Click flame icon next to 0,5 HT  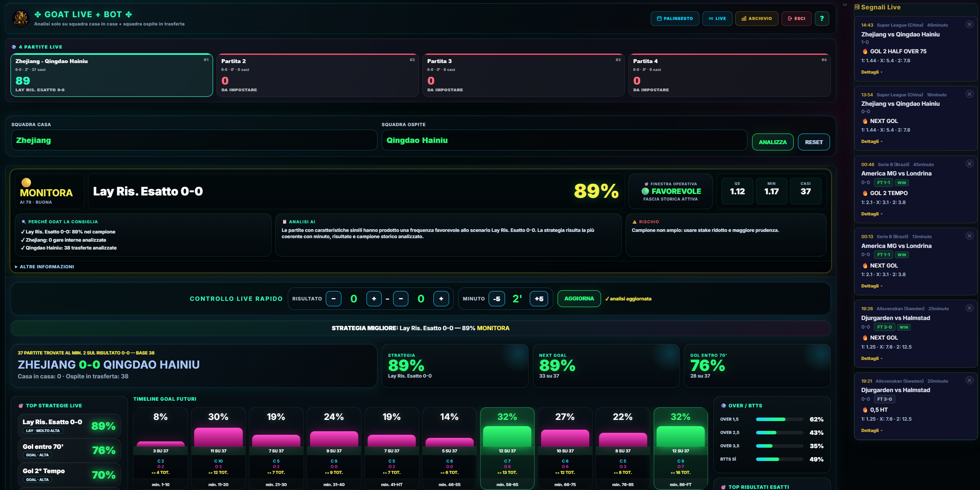[x=865, y=410]
